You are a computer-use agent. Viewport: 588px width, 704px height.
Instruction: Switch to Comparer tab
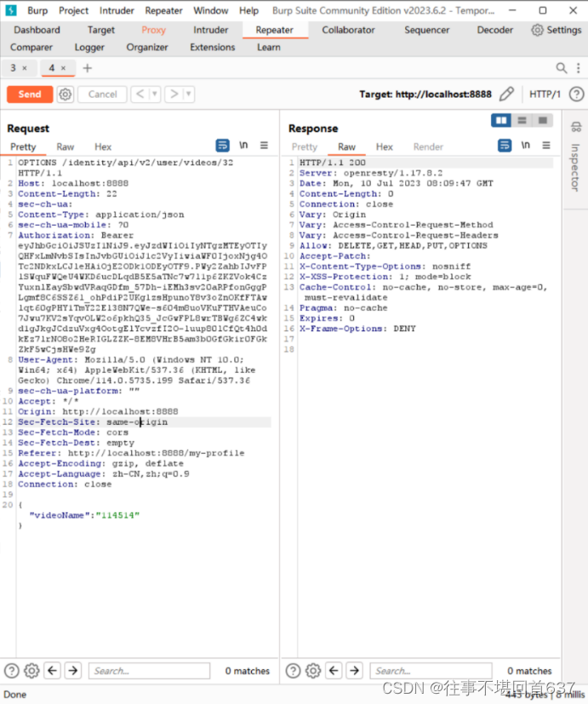coord(31,47)
